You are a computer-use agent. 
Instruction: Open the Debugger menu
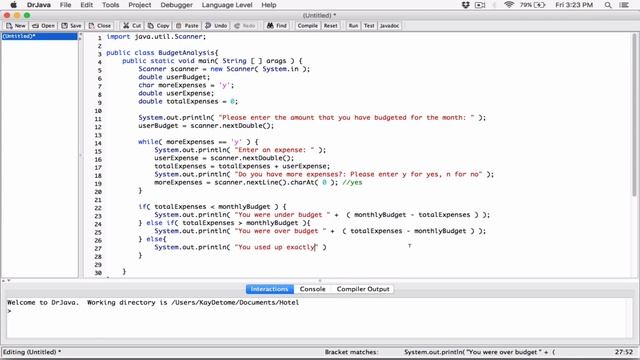click(x=176, y=5)
